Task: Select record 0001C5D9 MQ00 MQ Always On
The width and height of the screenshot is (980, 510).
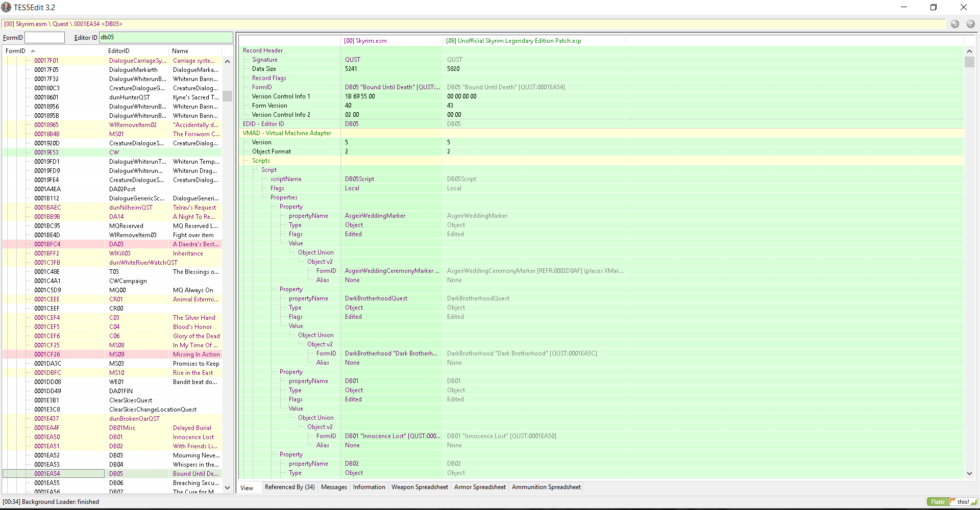Action: tap(112, 290)
